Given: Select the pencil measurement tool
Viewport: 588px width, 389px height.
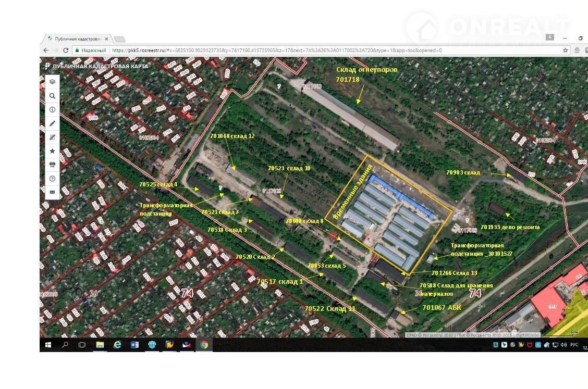Looking at the screenshot, I should [52, 124].
